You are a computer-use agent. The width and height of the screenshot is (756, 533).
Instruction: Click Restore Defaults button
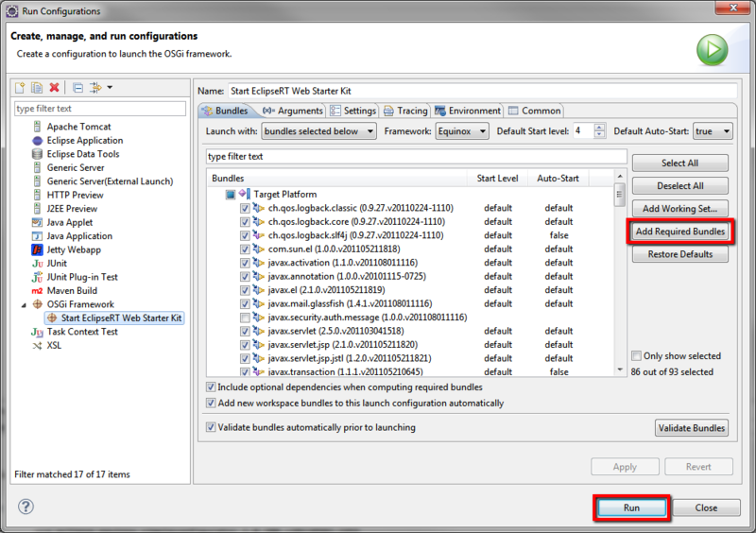pos(679,254)
